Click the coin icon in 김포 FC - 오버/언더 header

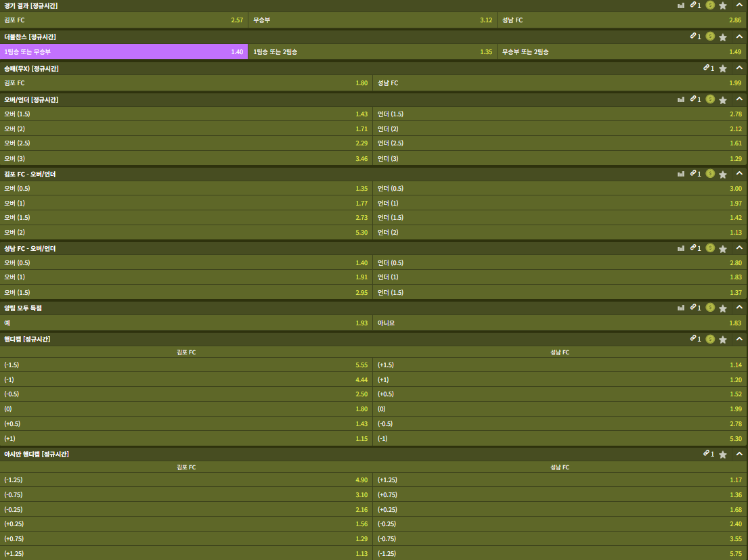709,174
